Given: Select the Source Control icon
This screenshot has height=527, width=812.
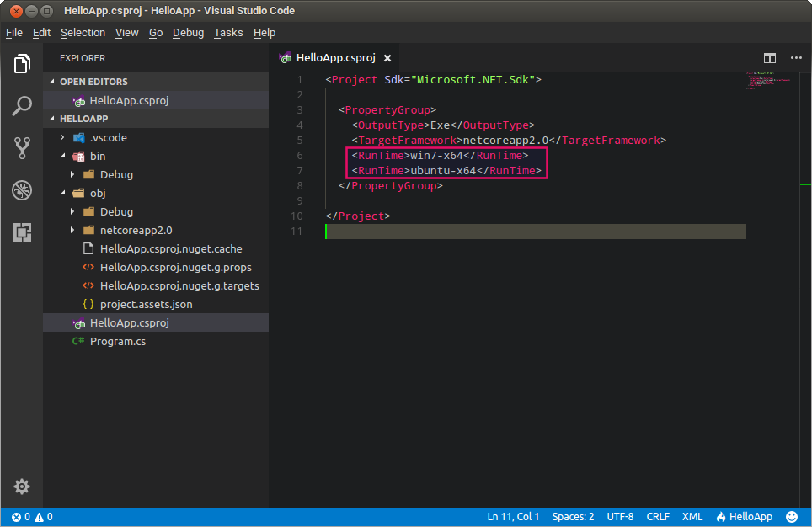Looking at the screenshot, I should [21, 147].
